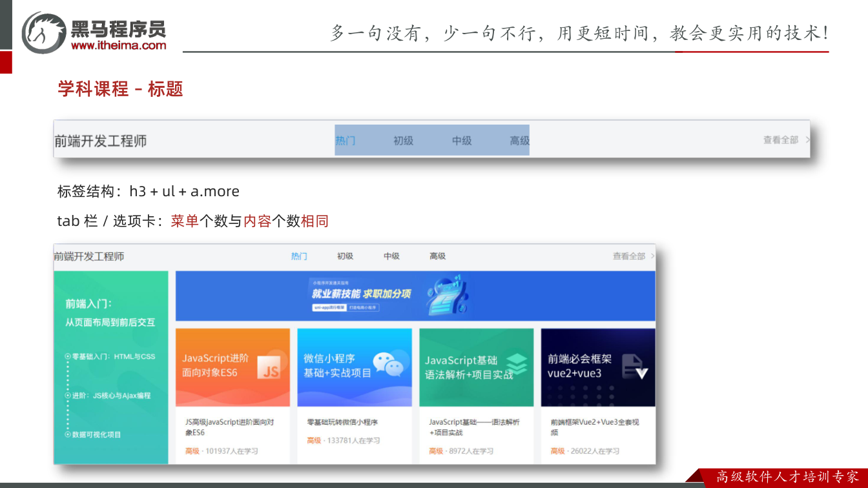Click title 零基础玩转微信小程序

[342, 422]
